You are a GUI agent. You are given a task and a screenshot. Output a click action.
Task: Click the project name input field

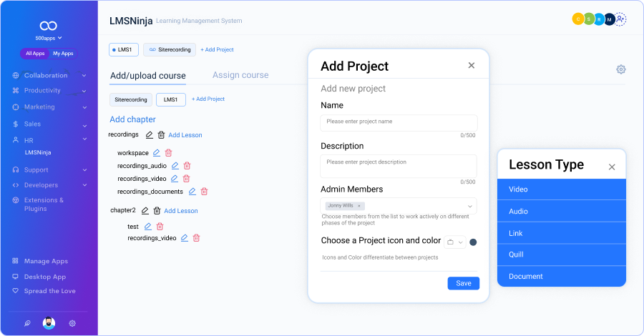[398, 122]
